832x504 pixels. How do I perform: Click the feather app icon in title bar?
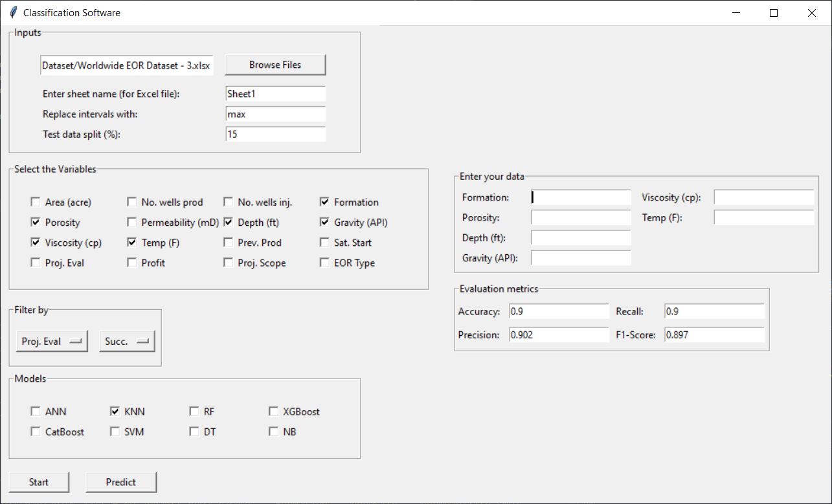click(x=13, y=13)
